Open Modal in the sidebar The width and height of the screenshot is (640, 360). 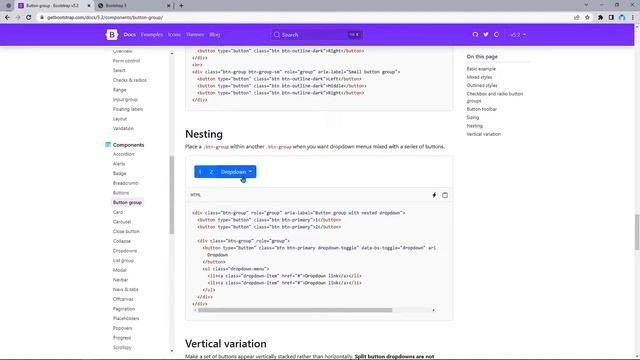pos(120,270)
